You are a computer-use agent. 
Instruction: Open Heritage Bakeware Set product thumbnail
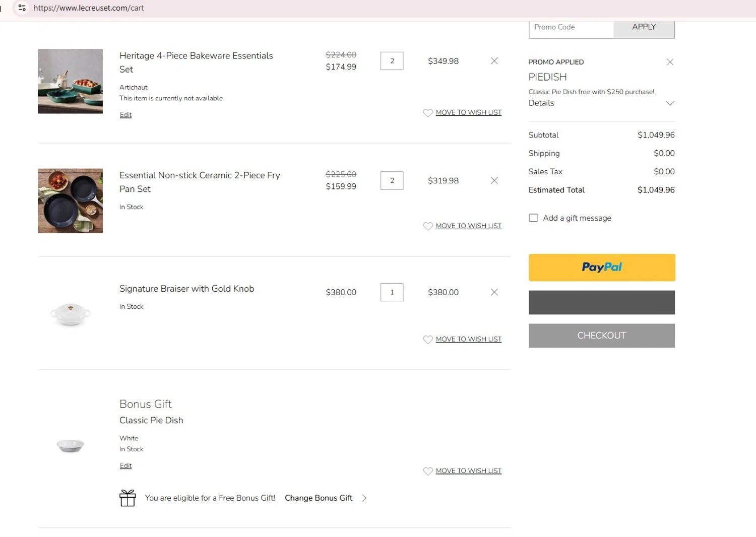(x=71, y=81)
